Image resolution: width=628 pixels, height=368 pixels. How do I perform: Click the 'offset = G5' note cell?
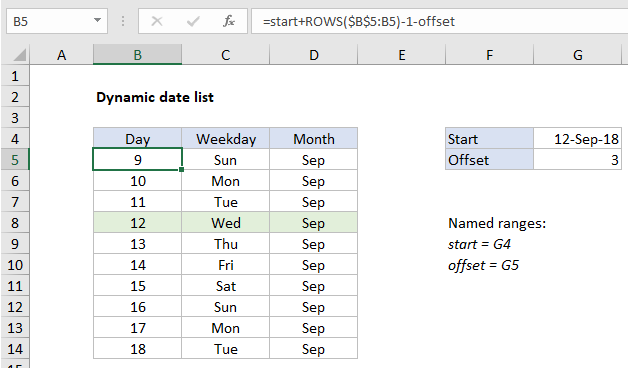pos(483,265)
